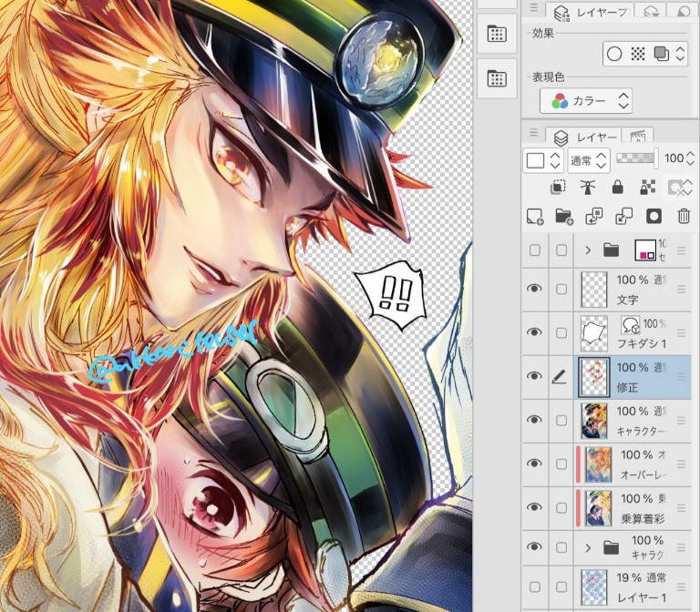The image size is (700, 612).
Task: Create a layer mask
Action: tap(654, 217)
